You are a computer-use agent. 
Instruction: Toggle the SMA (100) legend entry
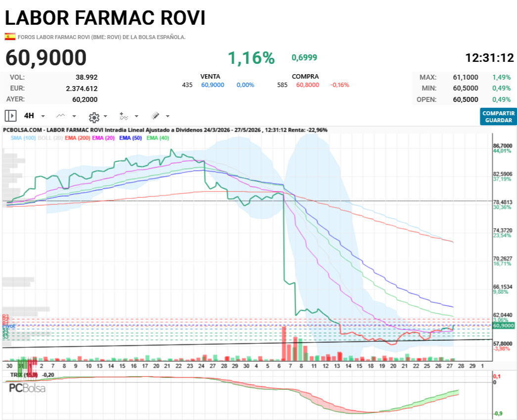tap(23, 138)
